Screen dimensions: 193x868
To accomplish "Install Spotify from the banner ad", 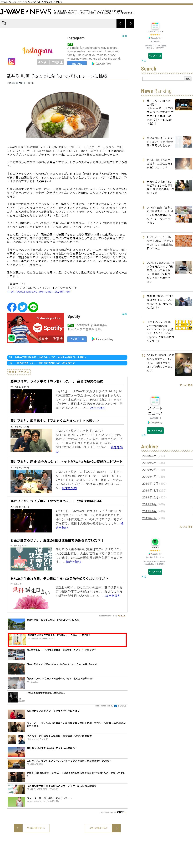I will 77,339.
